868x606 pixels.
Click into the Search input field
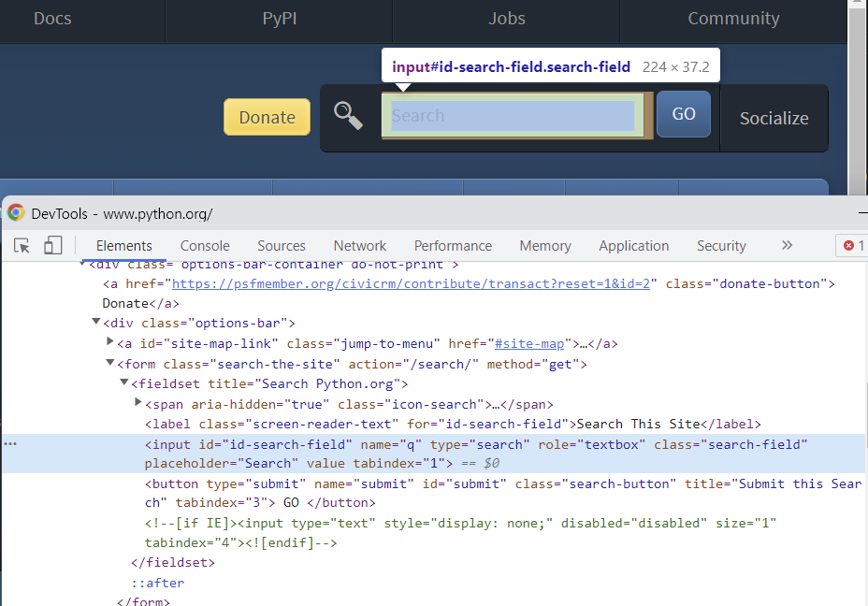coord(513,116)
